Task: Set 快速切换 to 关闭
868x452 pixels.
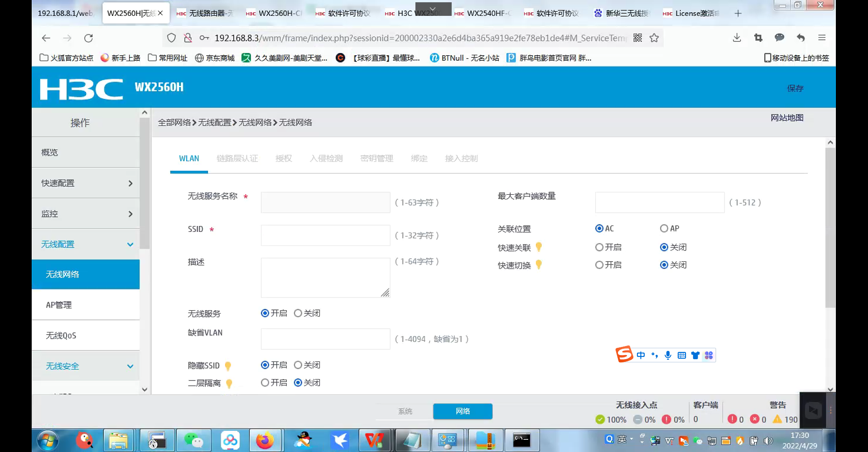Action: click(x=664, y=265)
